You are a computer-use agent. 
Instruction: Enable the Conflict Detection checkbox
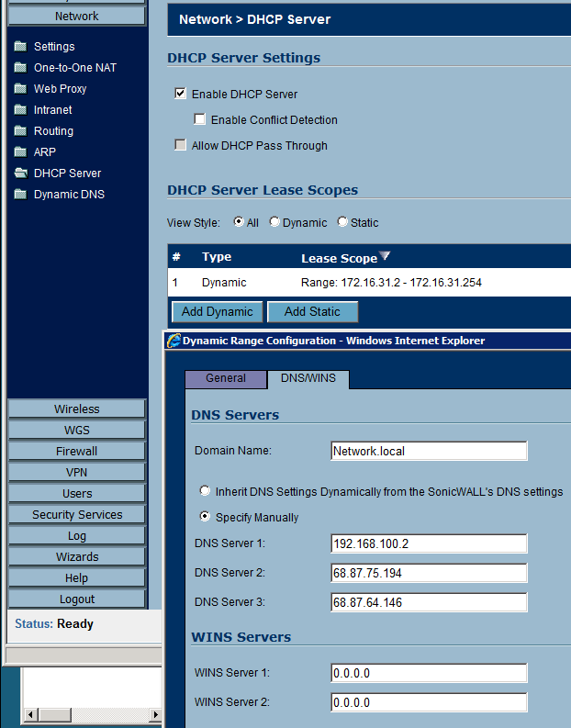pos(199,119)
